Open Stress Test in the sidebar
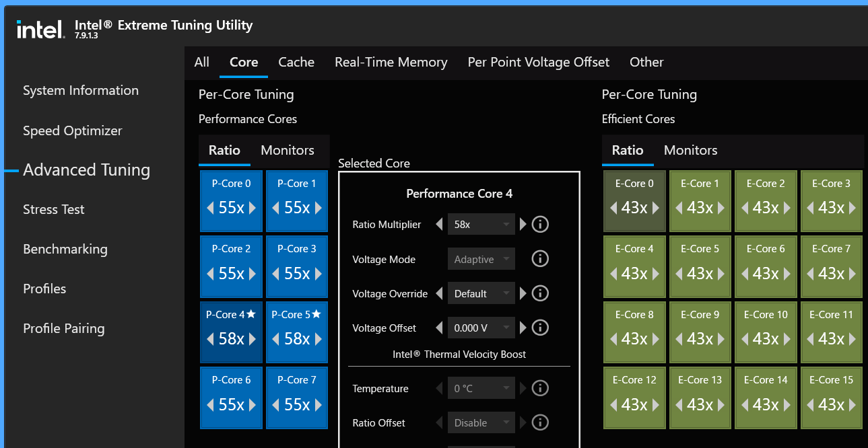Screen dimensions: 868x448 point(54,209)
